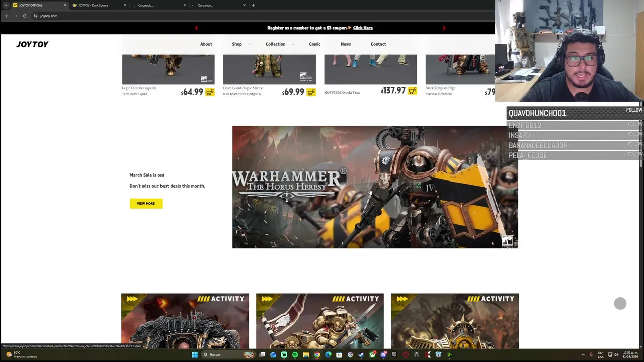
Task: Open date and time in taskbar
Action: 631,355
